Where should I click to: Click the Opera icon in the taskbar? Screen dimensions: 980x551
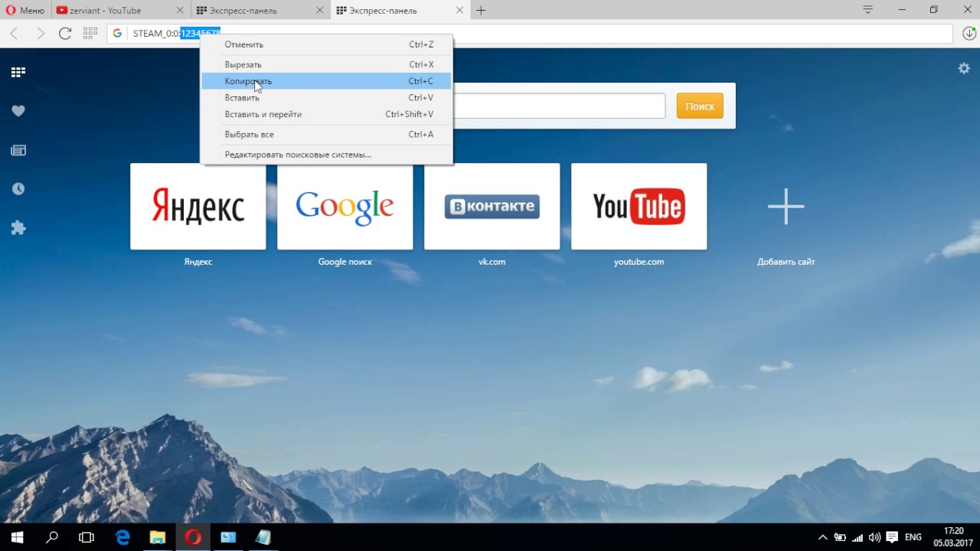coord(193,537)
